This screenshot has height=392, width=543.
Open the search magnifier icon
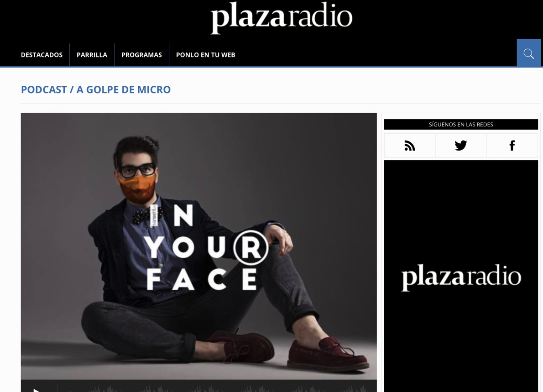coord(528,53)
